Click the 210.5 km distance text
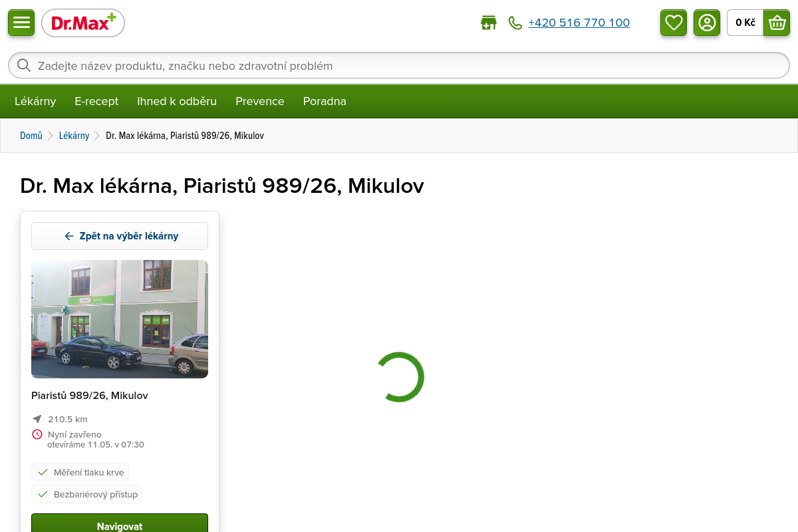This screenshot has width=798, height=532. (68, 419)
